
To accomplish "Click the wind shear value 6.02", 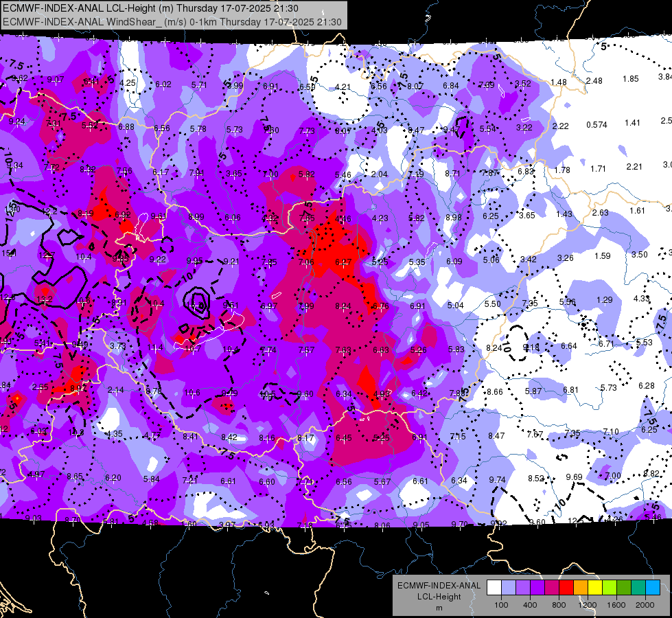I will click(163, 84).
